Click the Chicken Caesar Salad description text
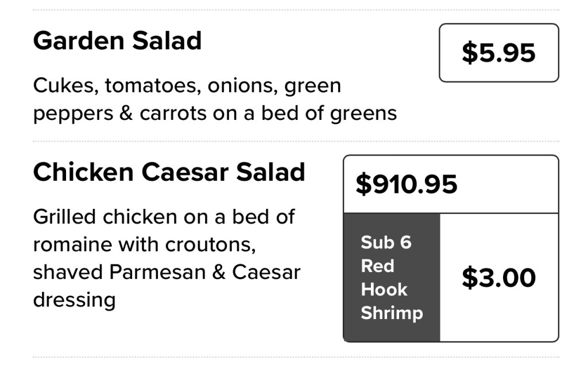The height and width of the screenshot is (385, 588). click(x=167, y=258)
